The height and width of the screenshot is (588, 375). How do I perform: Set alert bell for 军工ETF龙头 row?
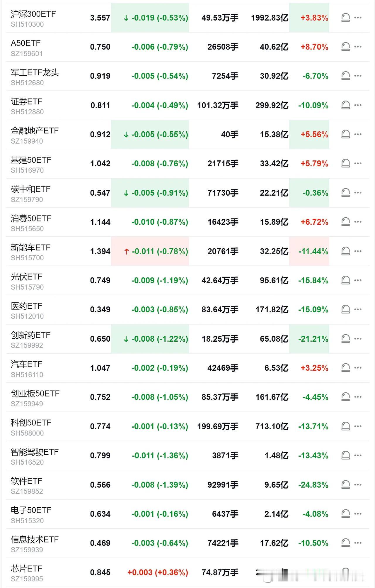click(346, 76)
